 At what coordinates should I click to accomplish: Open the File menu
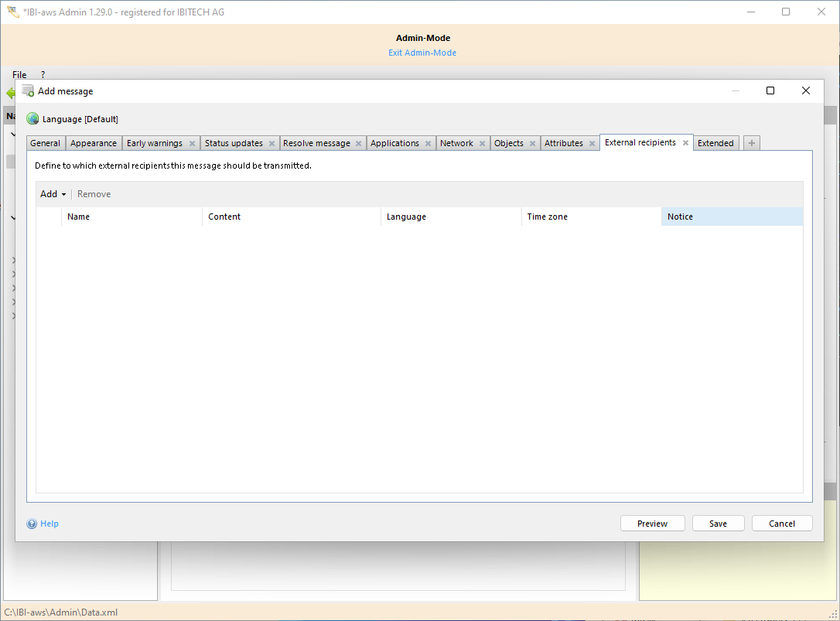[x=19, y=75]
